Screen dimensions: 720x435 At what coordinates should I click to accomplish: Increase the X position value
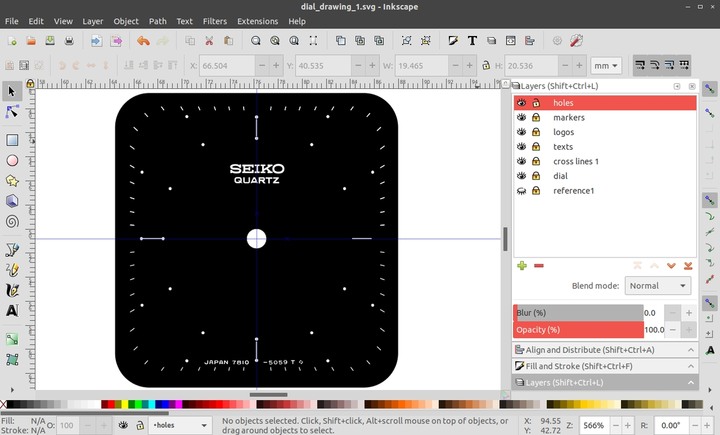276,66
